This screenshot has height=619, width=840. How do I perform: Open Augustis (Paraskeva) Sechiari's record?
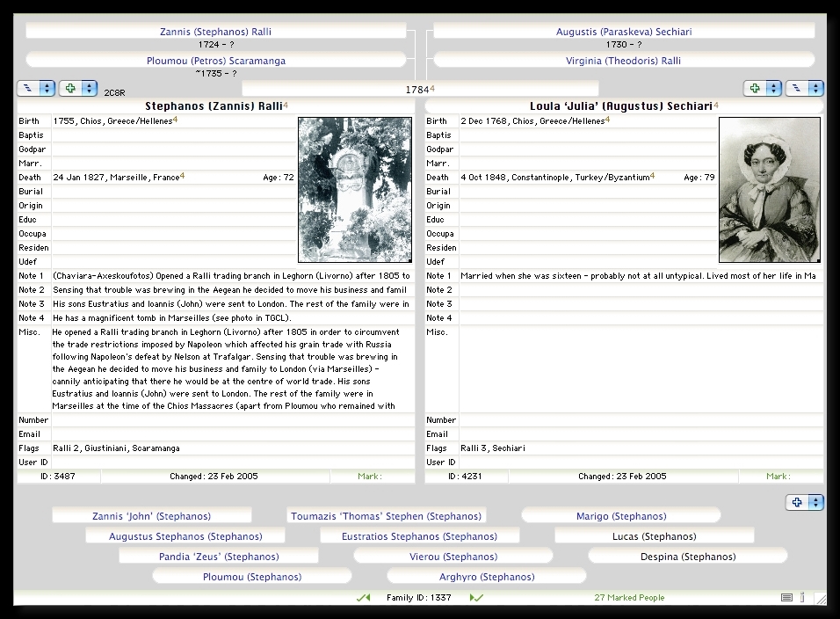point(623,32)
